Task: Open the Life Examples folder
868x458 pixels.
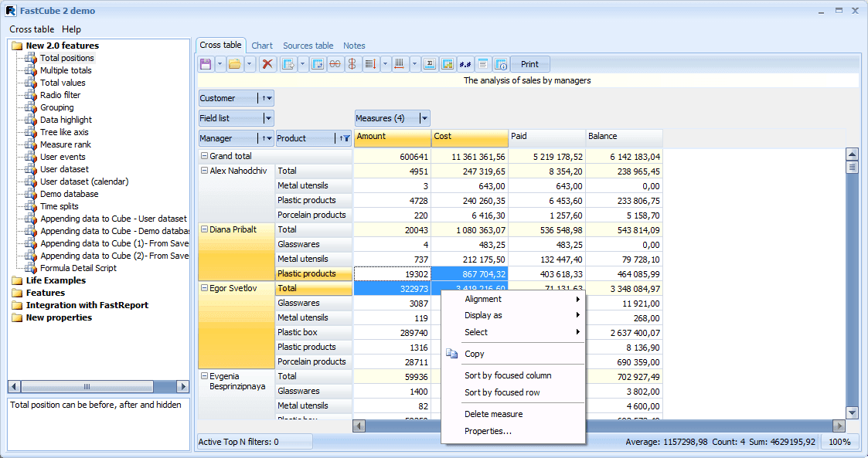Action: point(56,280)
